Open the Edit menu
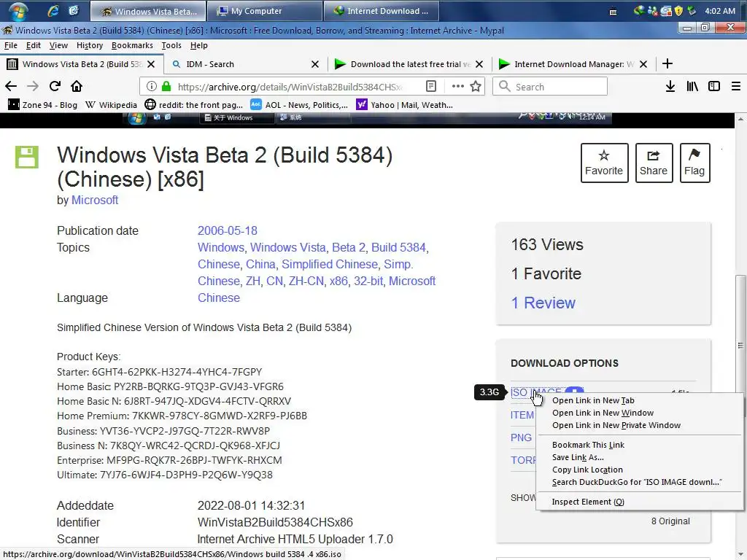 tap(33, 45)
